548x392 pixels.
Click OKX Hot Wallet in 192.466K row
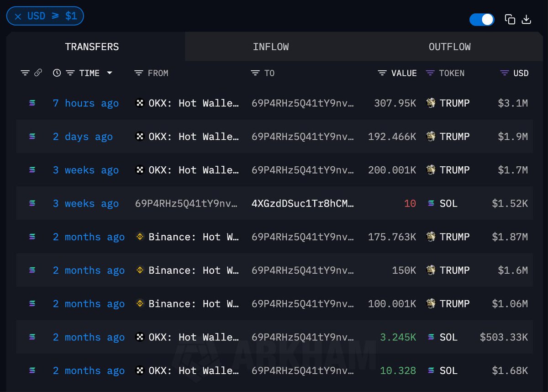point(194,137)
